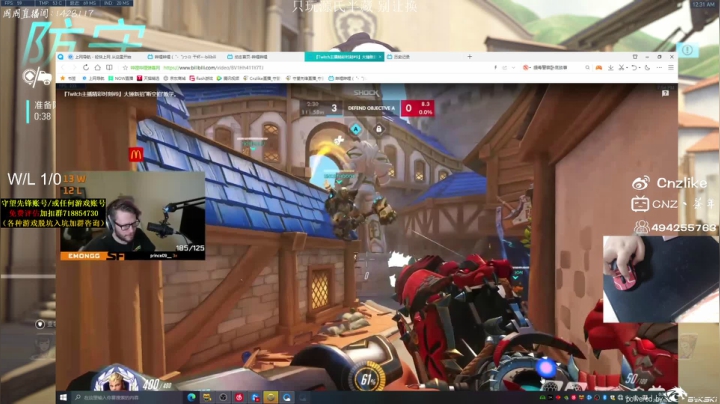This screenshot has height=404, width=720.
Task: Open the orange star bookmarks folder
Action: tap(68, 79)
